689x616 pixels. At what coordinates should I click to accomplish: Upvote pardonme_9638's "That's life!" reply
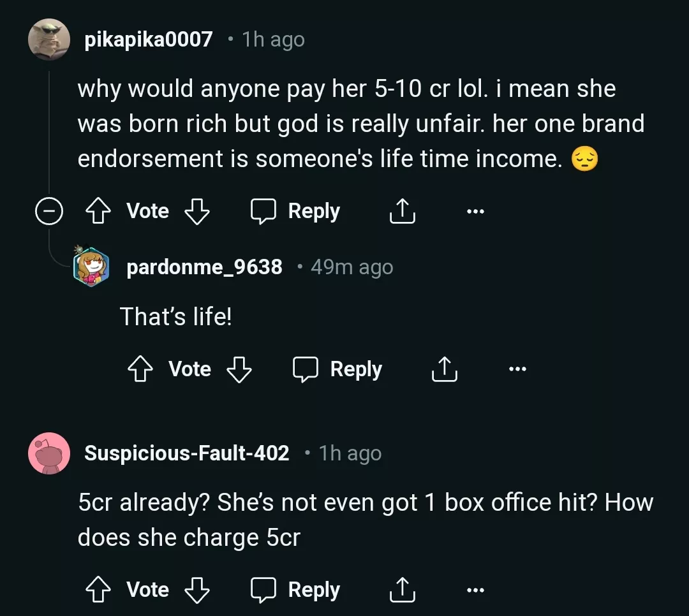click(x=140, y=369)
